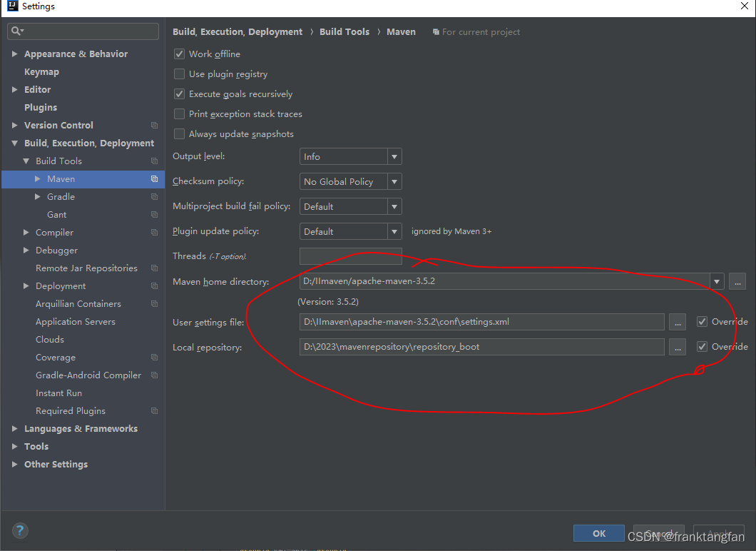Expand the Maven subtree arrow
The image size is (756, 551).
point(38,179)
